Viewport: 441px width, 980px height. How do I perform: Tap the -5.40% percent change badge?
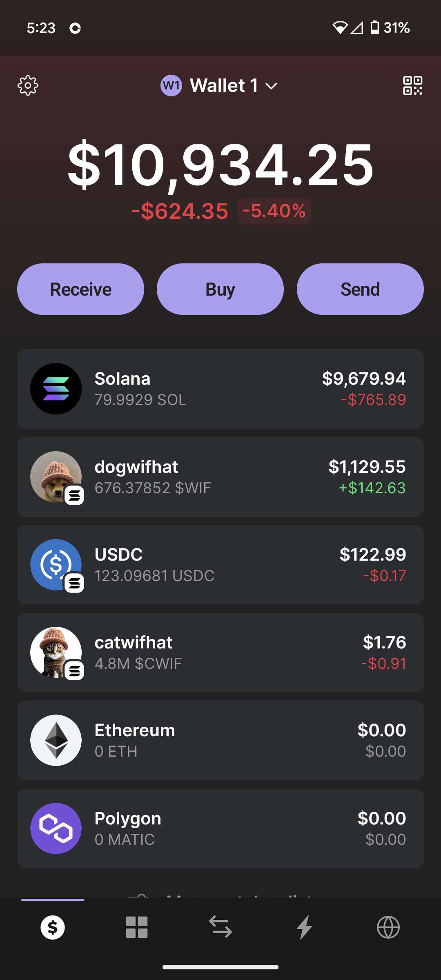click(x=274, y=212)
